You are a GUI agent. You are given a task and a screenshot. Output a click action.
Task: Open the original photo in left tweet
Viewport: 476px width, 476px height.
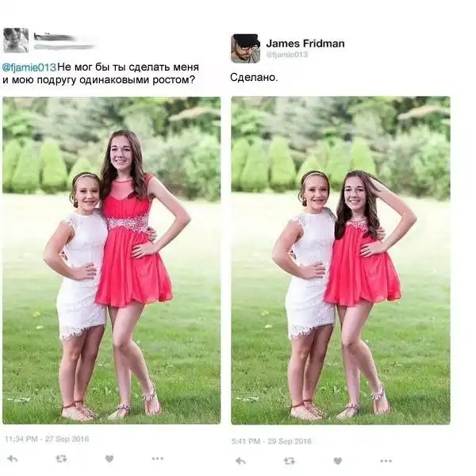click(x=111, y=260)
